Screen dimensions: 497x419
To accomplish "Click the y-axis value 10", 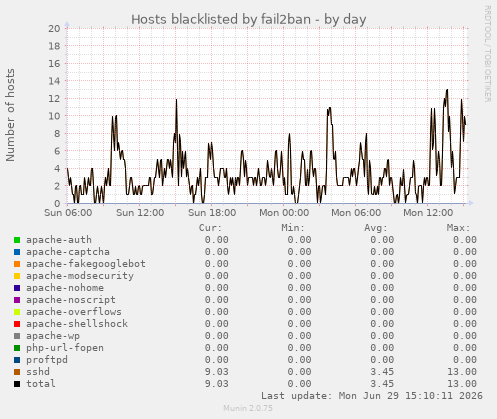I will (x=54, y=116).
